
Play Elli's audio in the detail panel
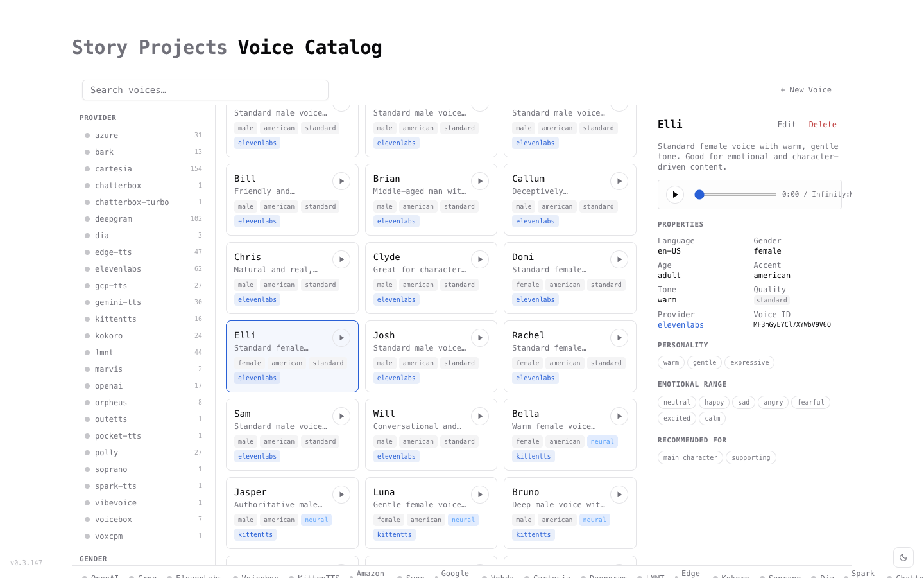point(674,194)
